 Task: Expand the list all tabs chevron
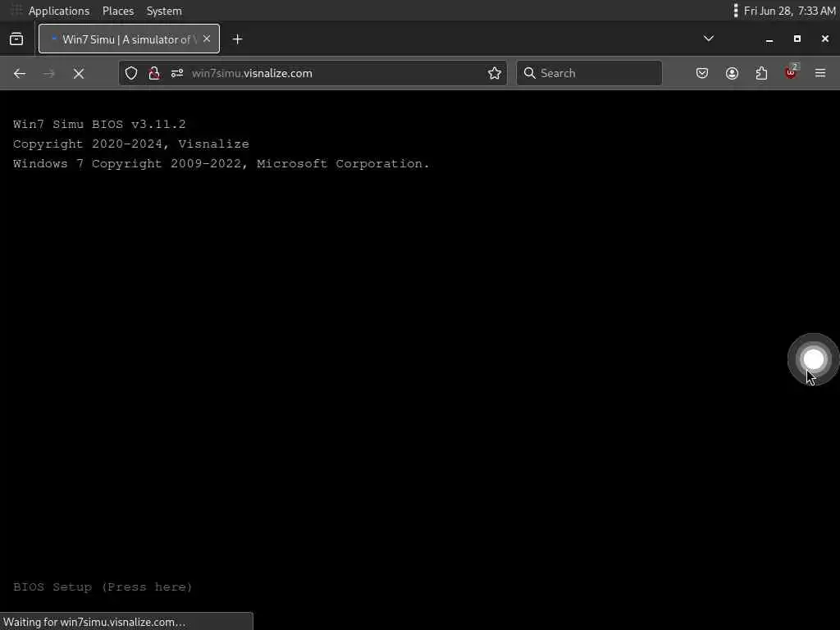tap(708, 39)
